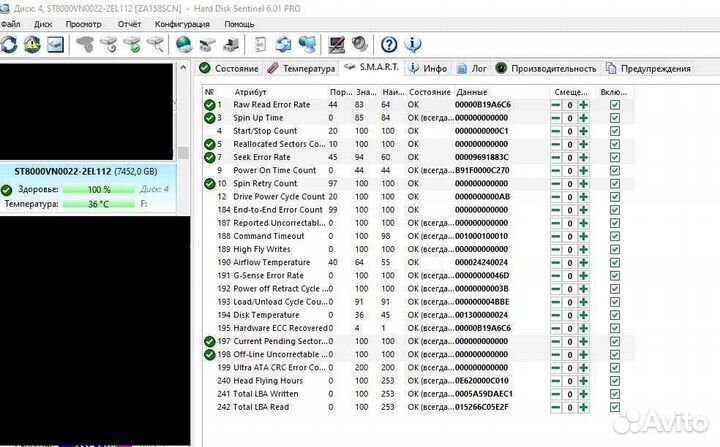Click the report document toolbar icon
Image resolution: width=720 pixels, height=447 pixels.
pos(260,45)
